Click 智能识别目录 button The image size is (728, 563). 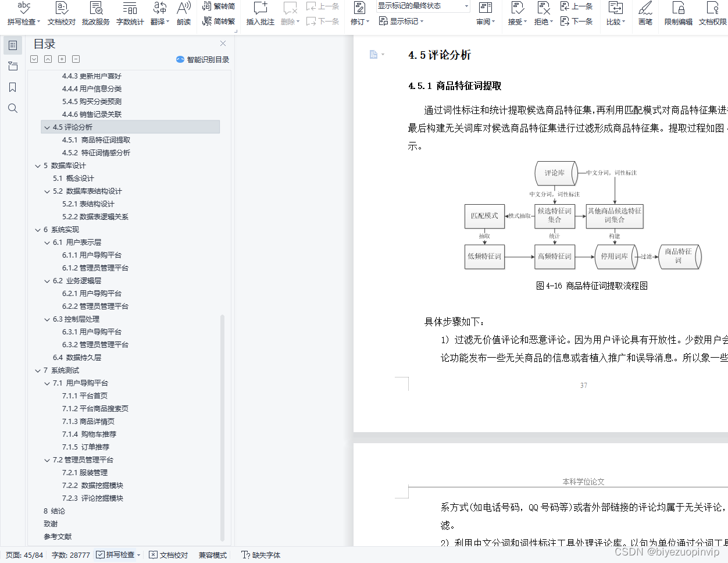(x=202, y=59)
